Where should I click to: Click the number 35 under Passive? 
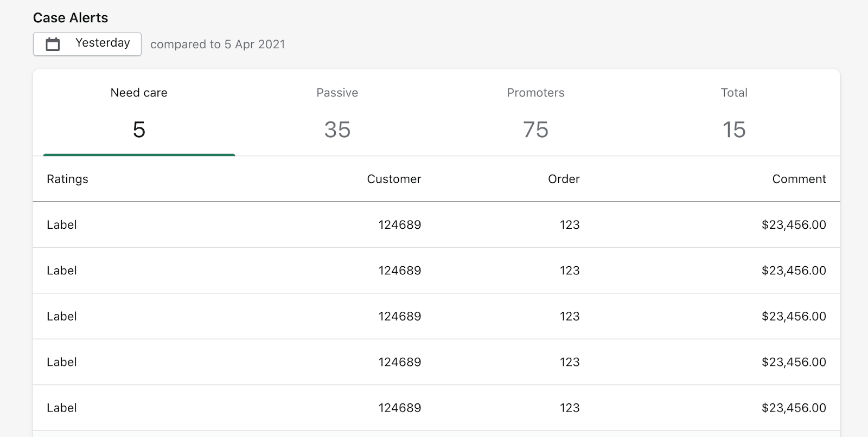(x=337, y=130)
